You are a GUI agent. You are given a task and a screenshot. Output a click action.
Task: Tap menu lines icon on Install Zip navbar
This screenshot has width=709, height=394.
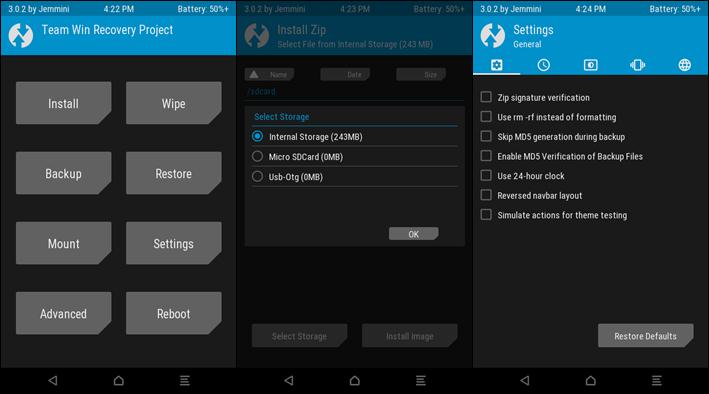[421, 380]
